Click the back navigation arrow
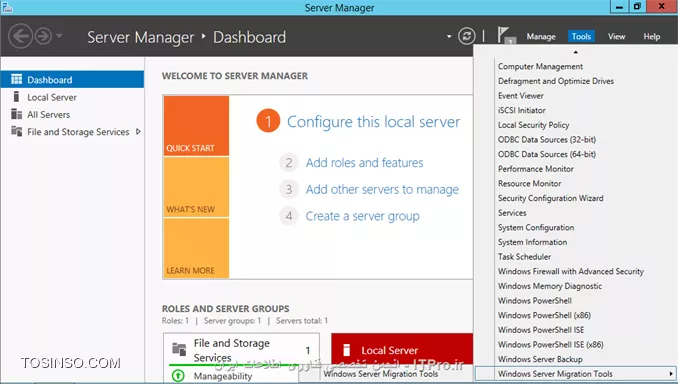 (x=20, y=36)
